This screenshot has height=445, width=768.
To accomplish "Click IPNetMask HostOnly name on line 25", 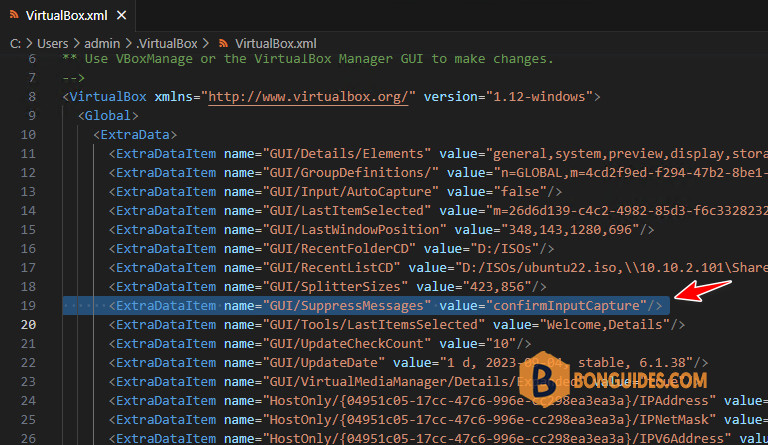I will (x=489, y=420).
